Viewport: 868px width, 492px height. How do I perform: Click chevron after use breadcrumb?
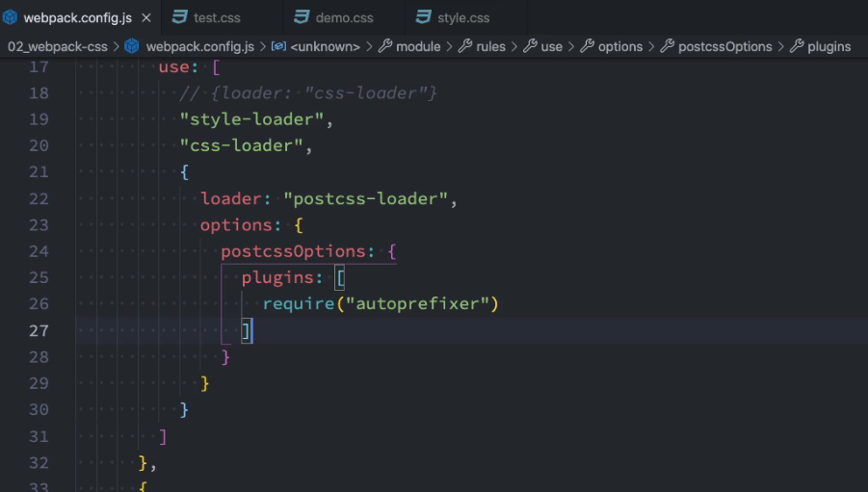pos(570,46)
